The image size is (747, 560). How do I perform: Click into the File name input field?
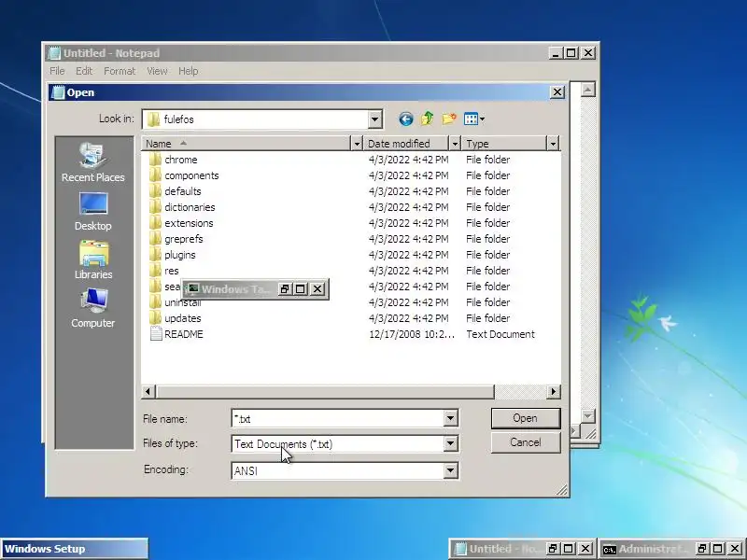coord(337,418)
